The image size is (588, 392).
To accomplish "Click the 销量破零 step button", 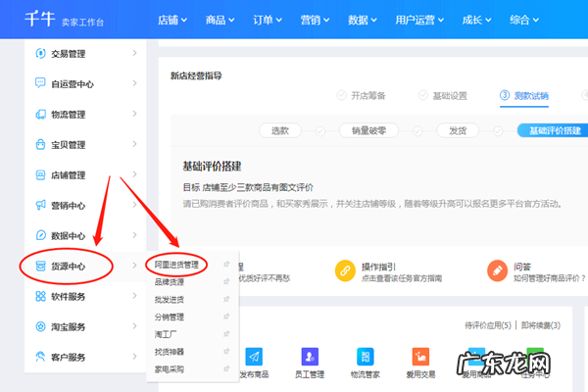I will pos(368,130).
